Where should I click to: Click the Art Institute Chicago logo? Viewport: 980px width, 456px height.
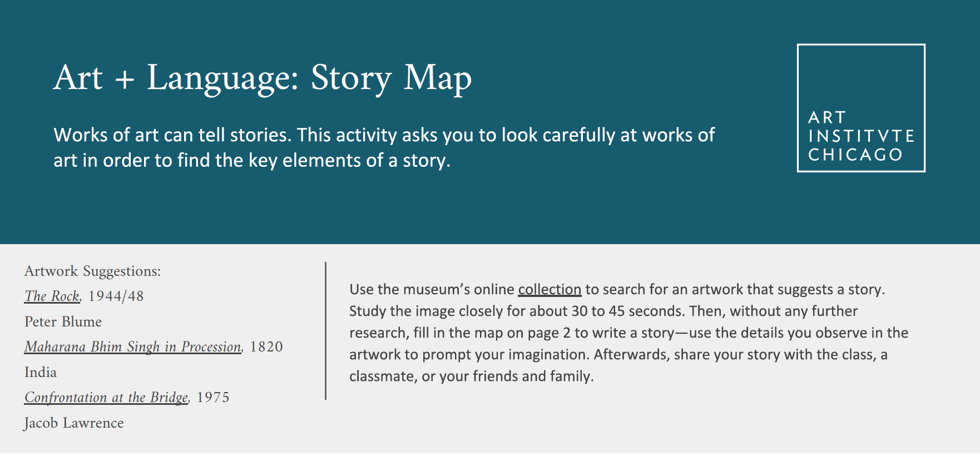point(860,108)
